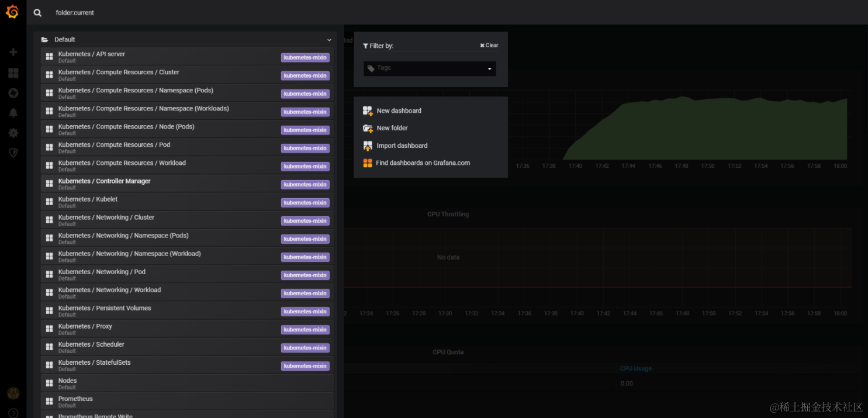This screenshot has width=868, height=418.
Task: Open the Server Admin shield icon
Action: click(x=13, y=153)
